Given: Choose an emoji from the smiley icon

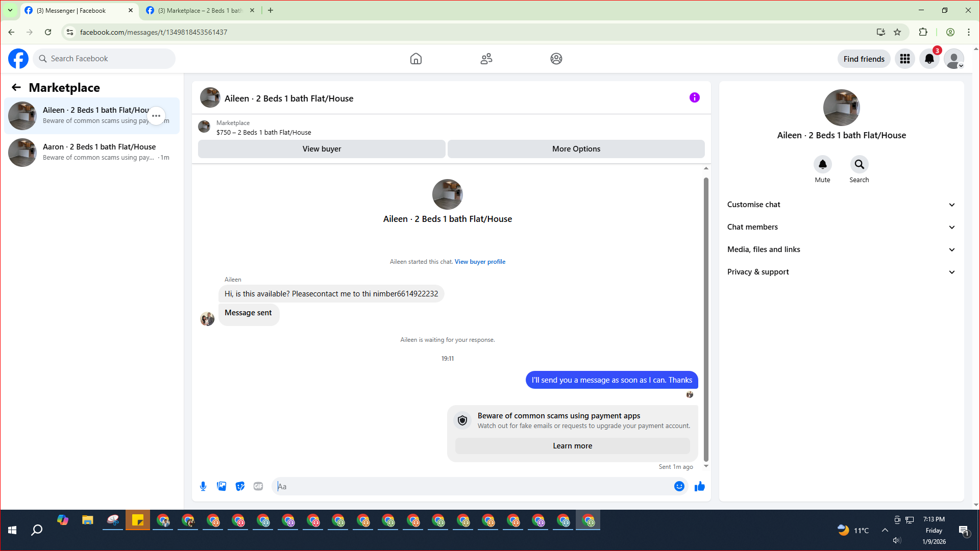Looking at the screenshot, I should [679, 486].
